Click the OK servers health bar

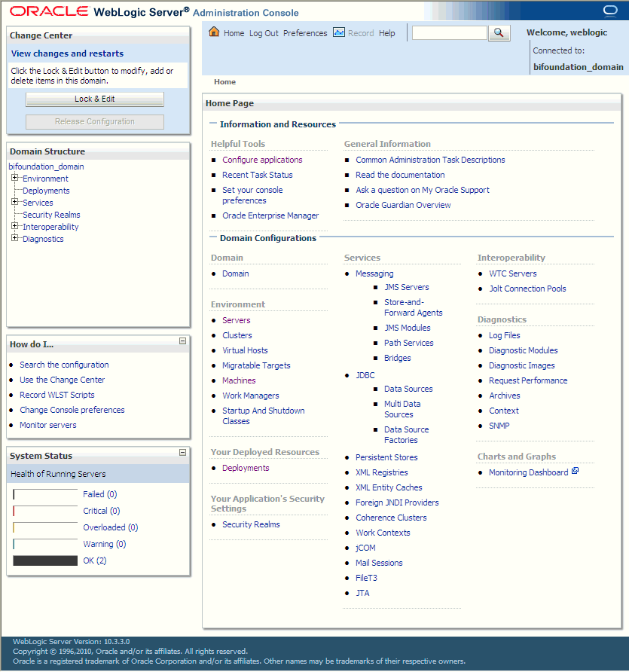coord(44,560)
